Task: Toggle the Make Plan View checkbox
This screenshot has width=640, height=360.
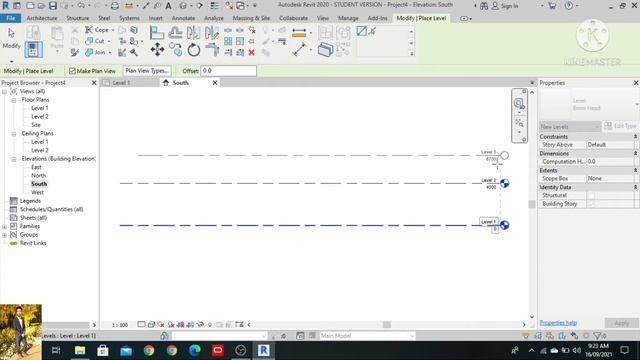Action: click(72, 71)
